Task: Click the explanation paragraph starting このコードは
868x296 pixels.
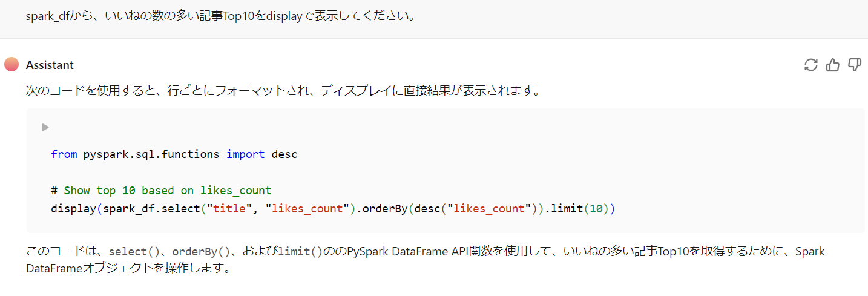Action: [426, 259]
